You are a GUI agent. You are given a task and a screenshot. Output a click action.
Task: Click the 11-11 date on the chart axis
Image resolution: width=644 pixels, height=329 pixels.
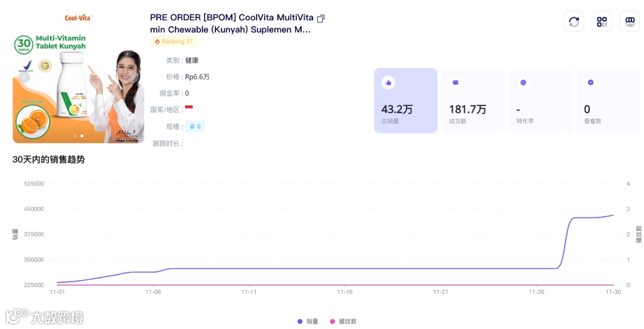click(x=249, y=292)
